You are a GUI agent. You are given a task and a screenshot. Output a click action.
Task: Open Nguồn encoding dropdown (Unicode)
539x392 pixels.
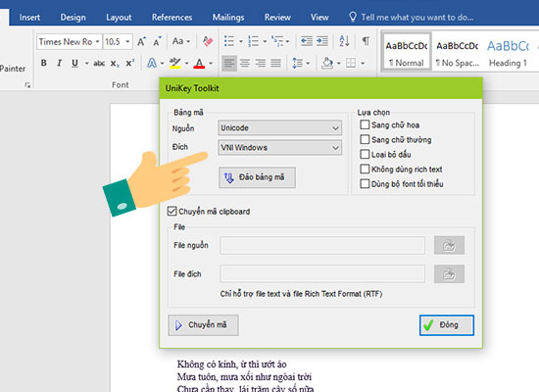280,127
